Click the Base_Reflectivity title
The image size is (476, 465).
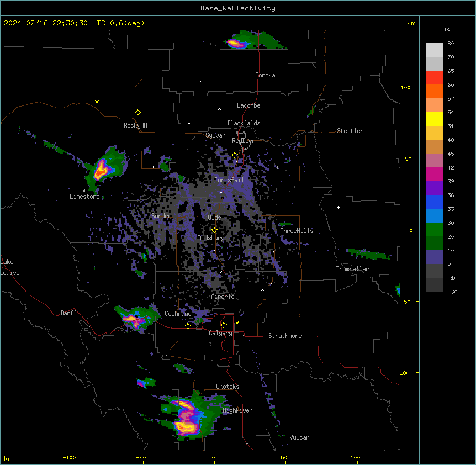coord(238,8)
